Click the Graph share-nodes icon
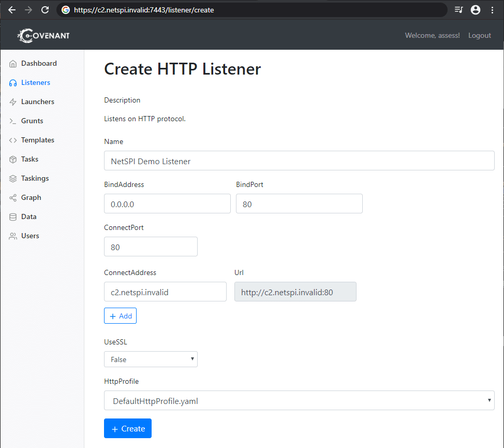504x448 pixels. point(13,198)
